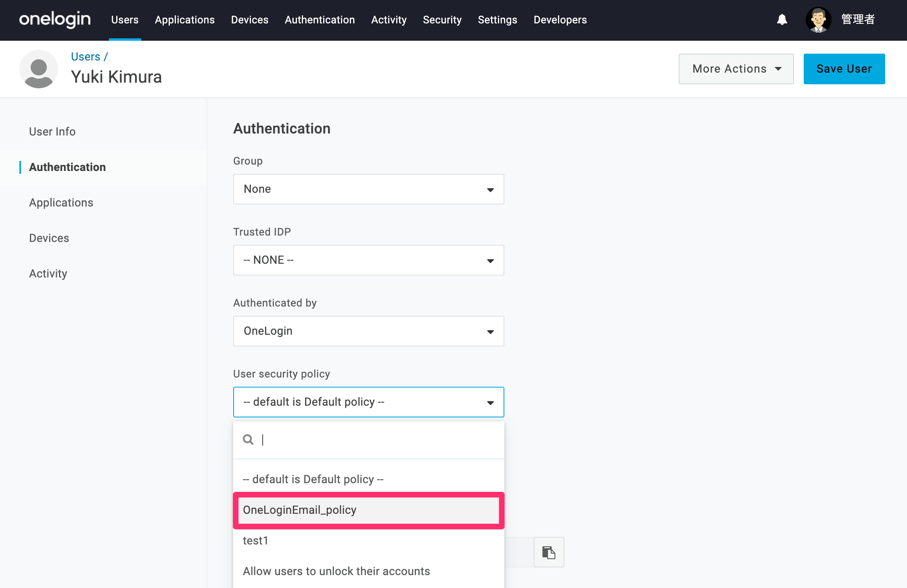Open the notifications bell
Viewport: 907px width, 588px height.
click(782, 19)
